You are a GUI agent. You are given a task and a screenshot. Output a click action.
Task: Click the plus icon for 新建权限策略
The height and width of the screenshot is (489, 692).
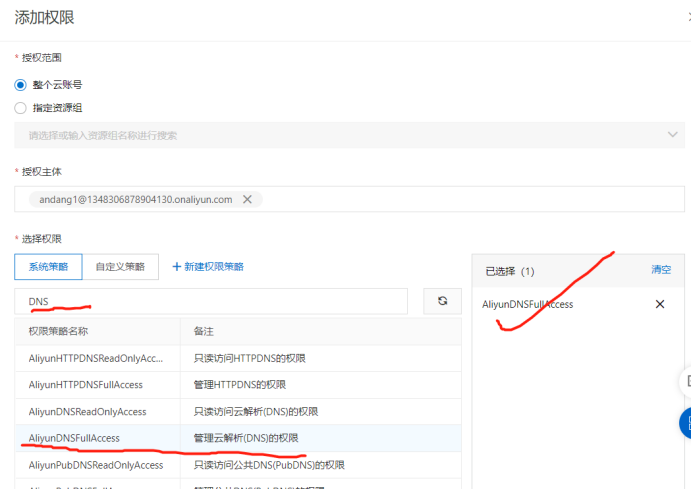coord(177,267)
